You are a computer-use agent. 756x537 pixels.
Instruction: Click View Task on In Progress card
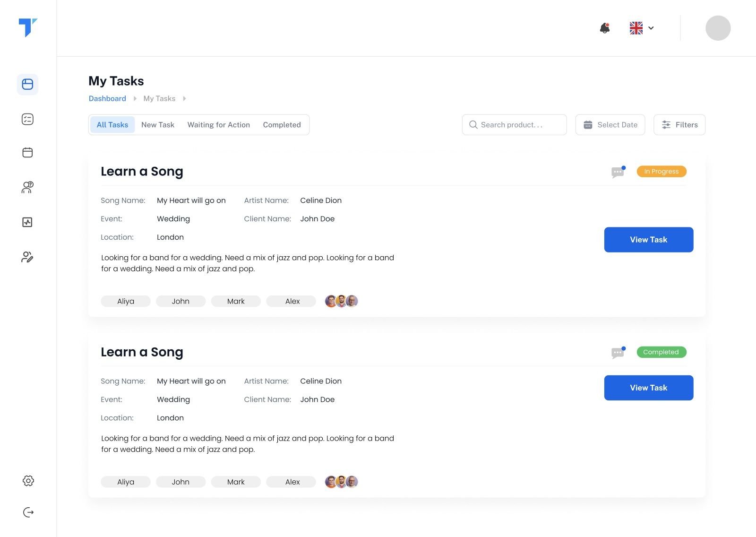(649, 240)
